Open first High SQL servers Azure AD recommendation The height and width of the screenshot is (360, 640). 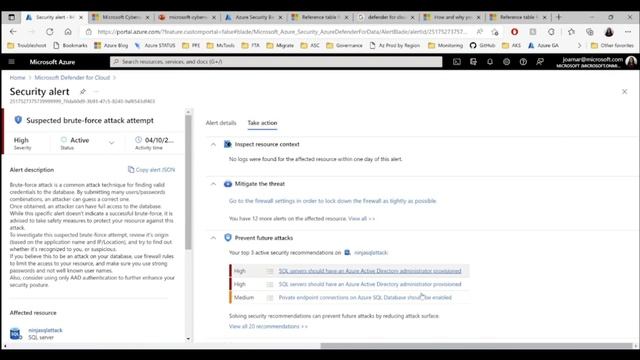tap(370, 271)
